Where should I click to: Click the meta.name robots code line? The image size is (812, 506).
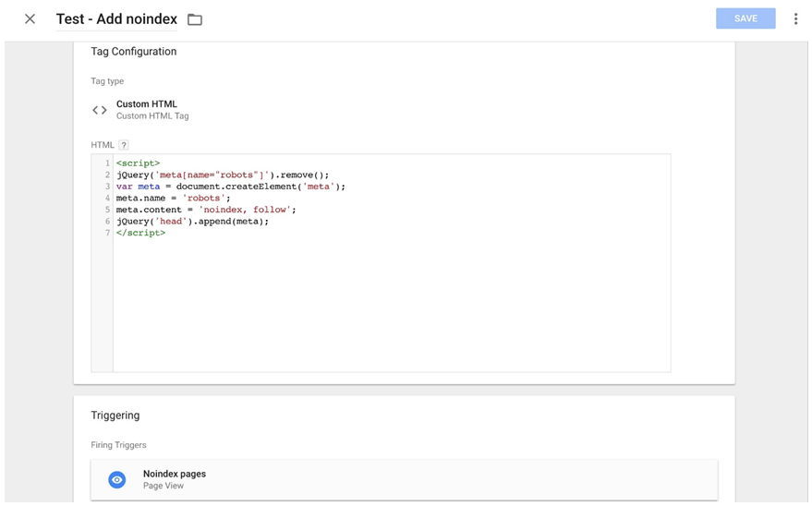point(173,199)
